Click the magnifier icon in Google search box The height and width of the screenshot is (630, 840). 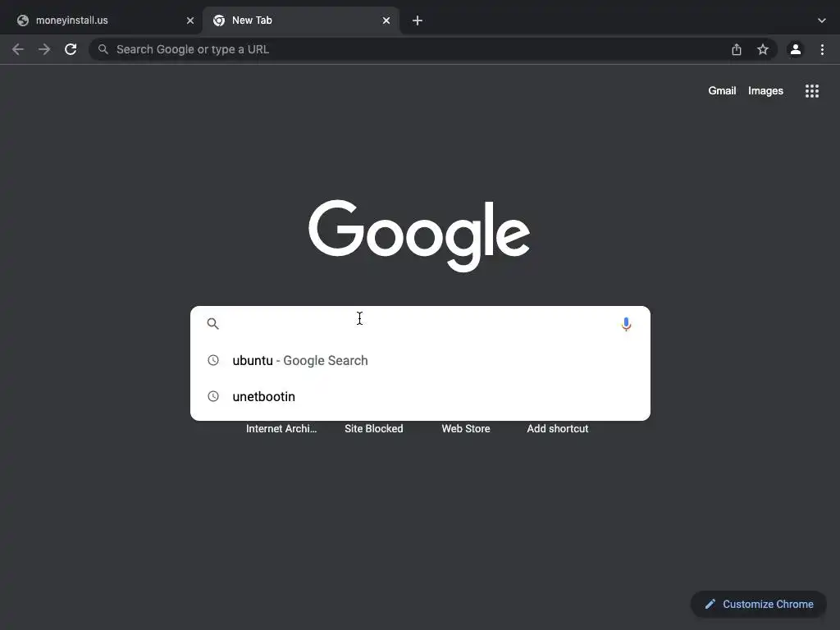[x=212, y=323]
